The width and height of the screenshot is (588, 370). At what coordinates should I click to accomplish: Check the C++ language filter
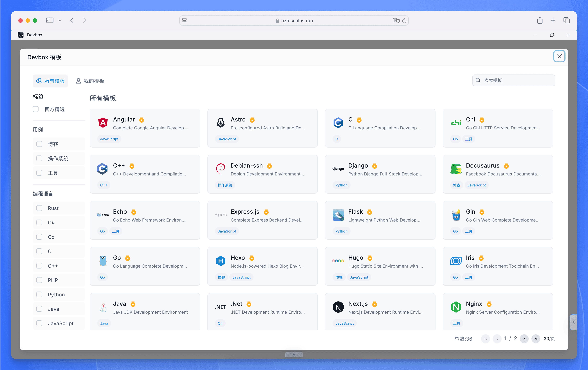(x=39, y=266)
